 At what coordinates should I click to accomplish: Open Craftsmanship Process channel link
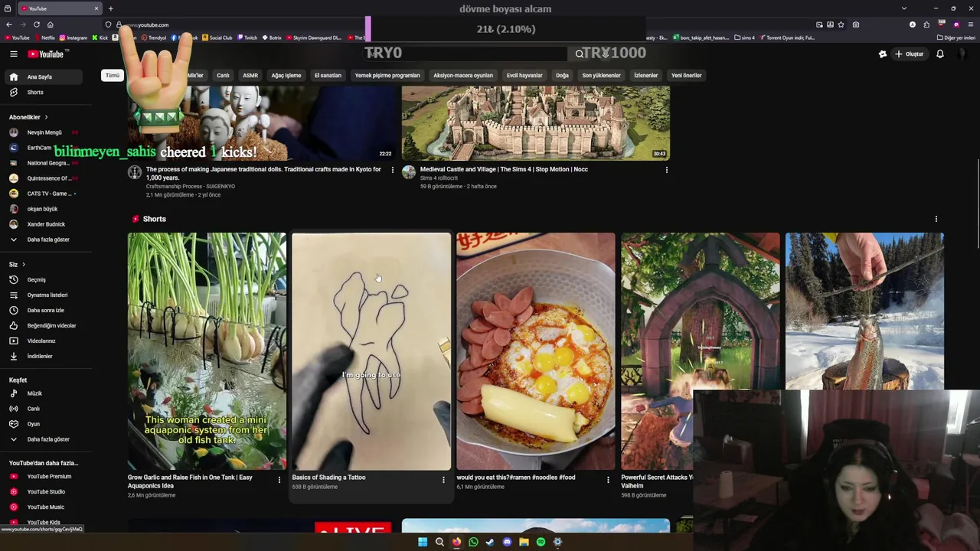coord(191,186)
